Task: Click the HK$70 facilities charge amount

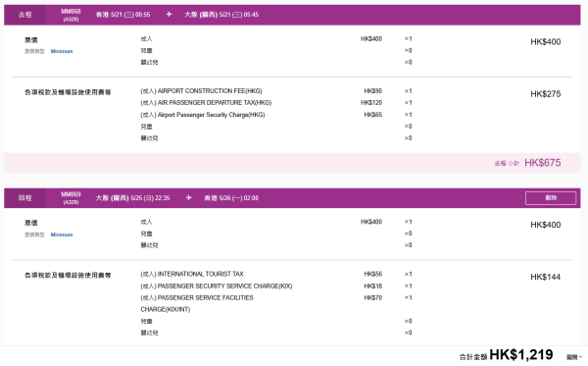Action: [372, 297]
